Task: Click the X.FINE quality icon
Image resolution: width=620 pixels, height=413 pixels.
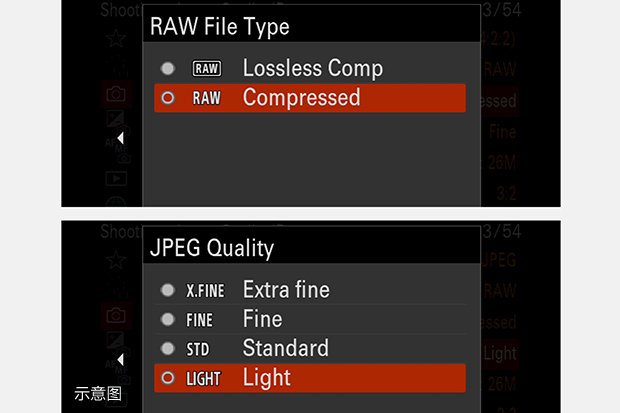Action: tap(206, 291)
